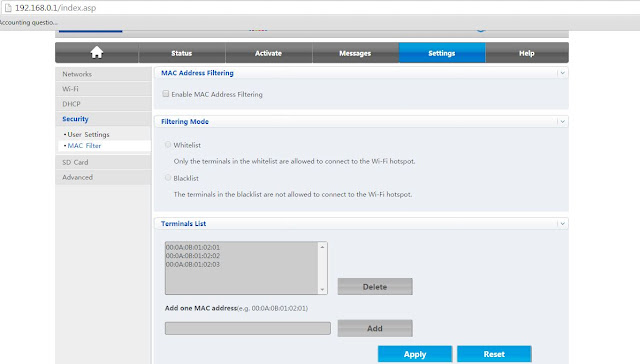The height and width of the screenshot is (364, 640).
Task: Open User Settings under Security
Action: [89, 134]
